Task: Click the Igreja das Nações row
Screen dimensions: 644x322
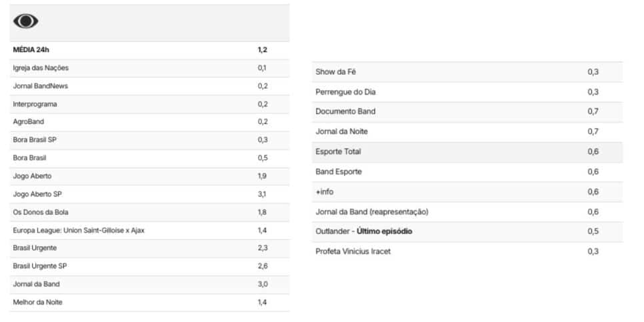Action: tap(149, 68)
